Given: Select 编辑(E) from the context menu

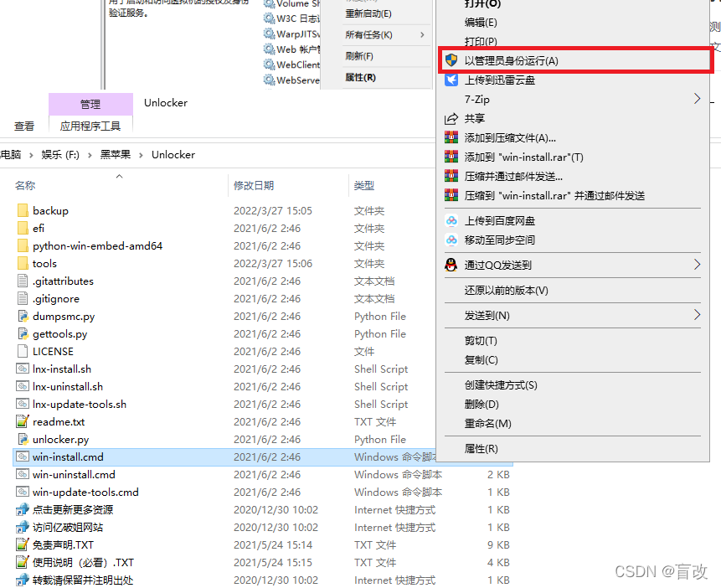Looking at the screenshot, I should pos(481,23).
